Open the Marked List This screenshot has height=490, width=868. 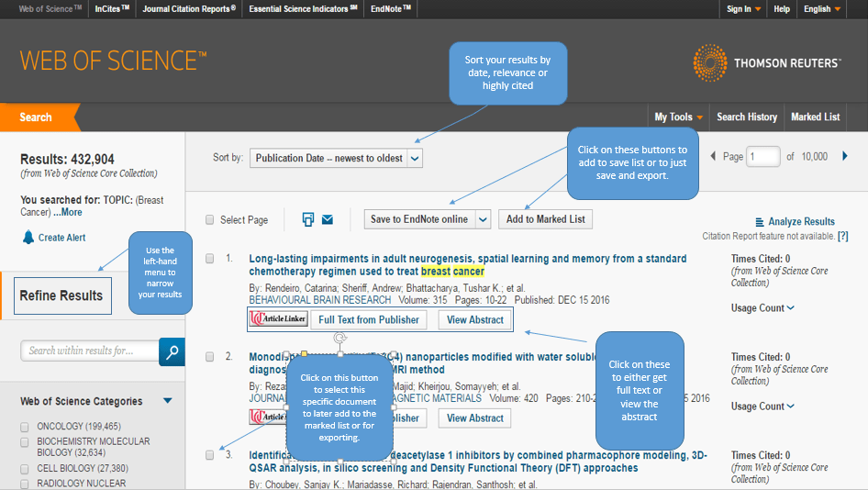[815, 117]
